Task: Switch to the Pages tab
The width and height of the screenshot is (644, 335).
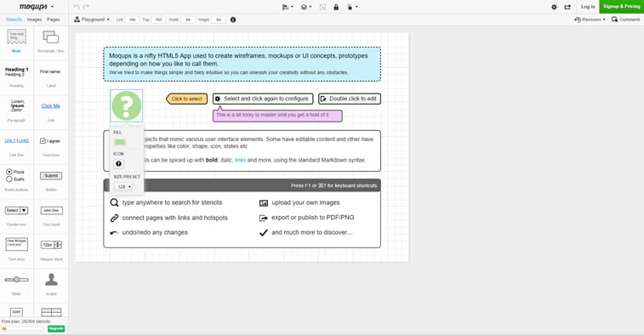Action: tap(53, 20)
